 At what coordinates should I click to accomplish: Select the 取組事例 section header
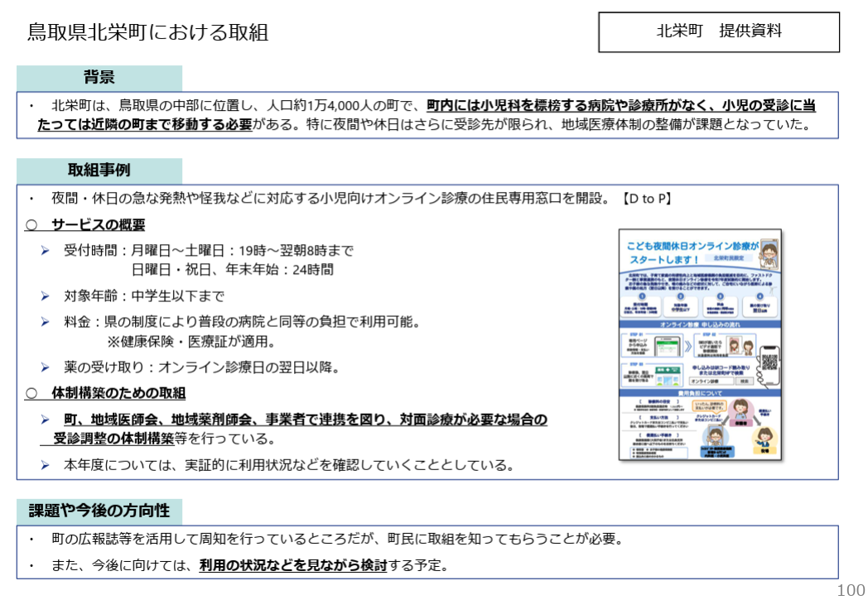tap(99, 170)
